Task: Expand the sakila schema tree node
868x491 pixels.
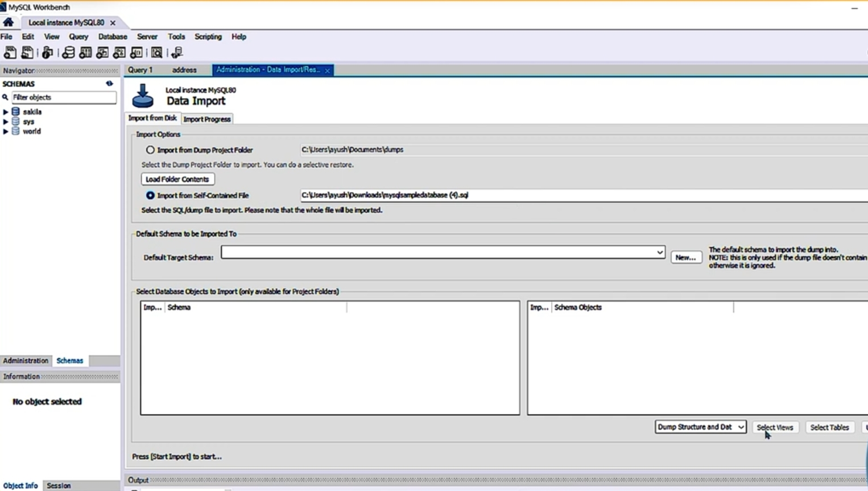Action: click(x=6, y=112)
